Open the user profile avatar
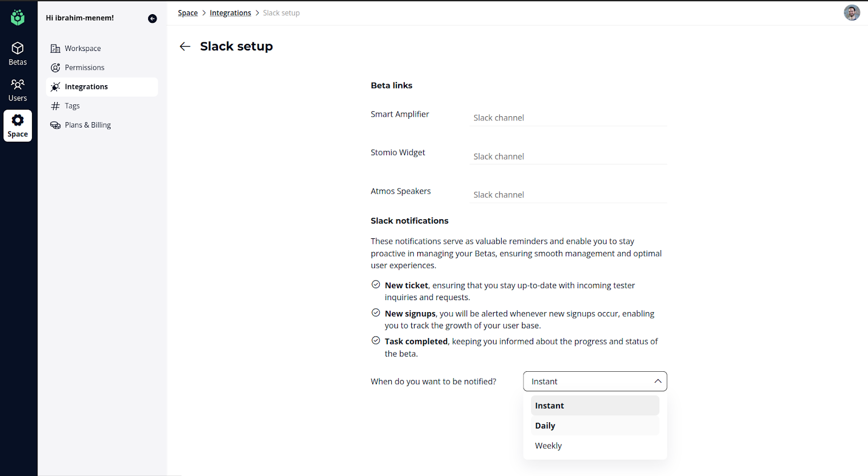 [x=851, y=12]
